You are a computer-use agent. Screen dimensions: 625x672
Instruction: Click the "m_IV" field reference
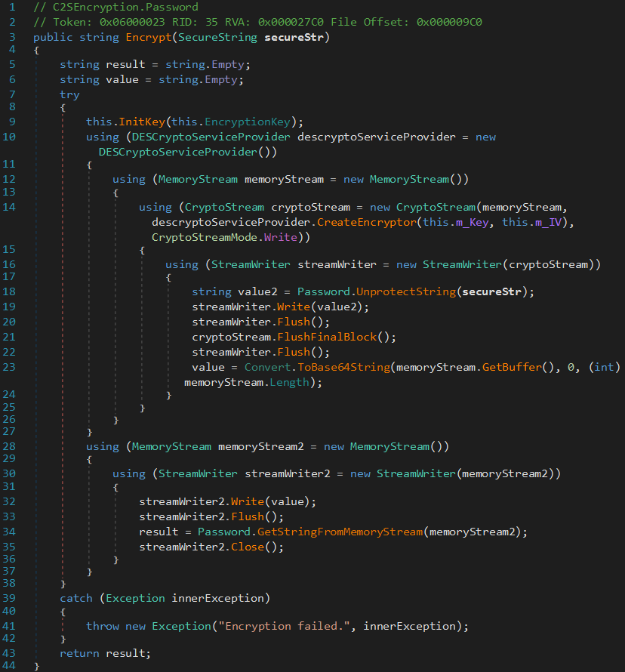(x=548, y=222)
